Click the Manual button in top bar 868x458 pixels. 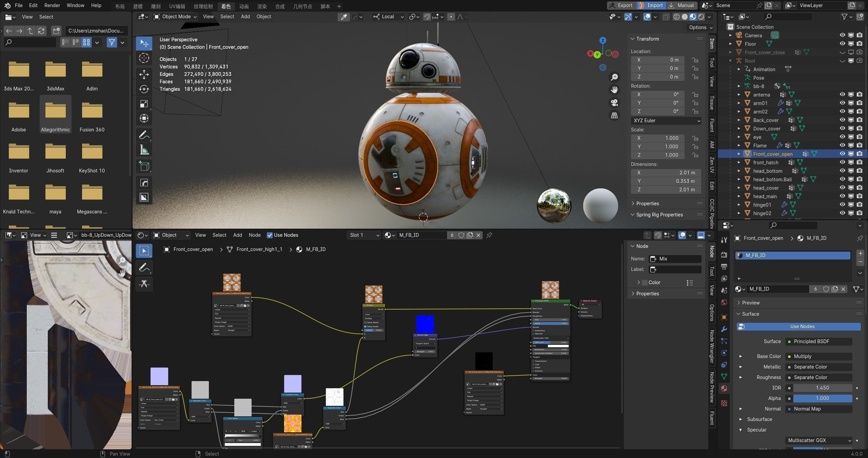pyautogui.click(x=682, y=5)
